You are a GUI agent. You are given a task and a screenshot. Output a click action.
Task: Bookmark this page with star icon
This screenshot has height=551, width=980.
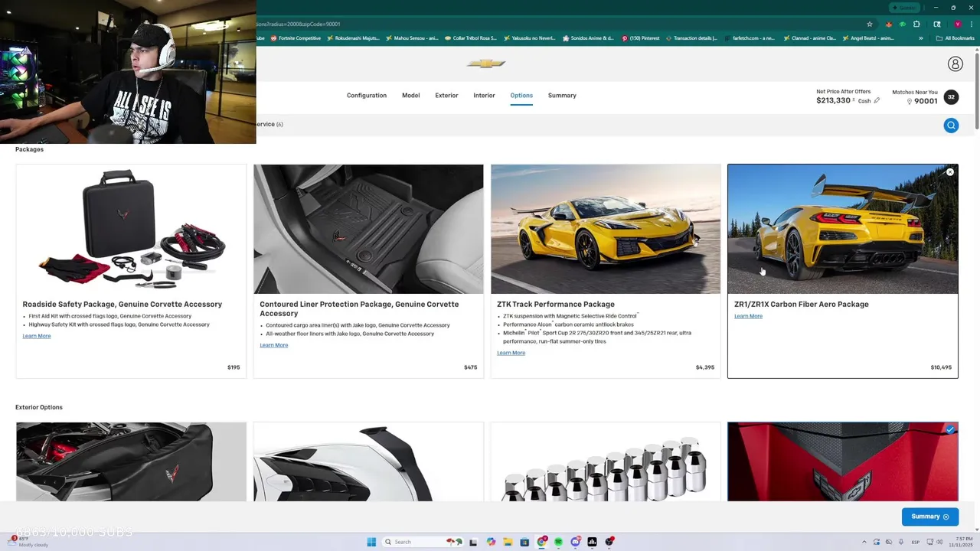coord(869,24)
